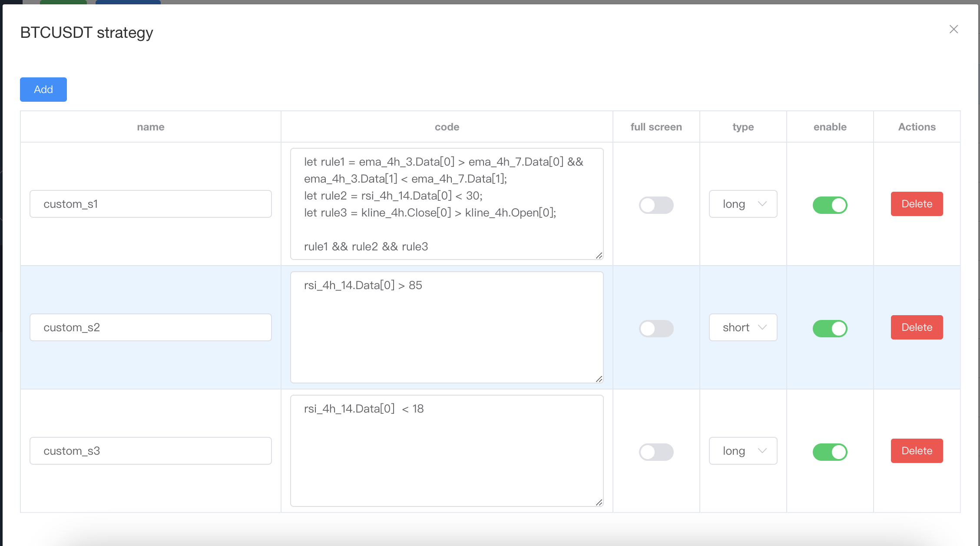Disable the custom_s3 strategy enable switch
Image resolution: width=980 pixels, height=546 pixels.
pos(830,452)
